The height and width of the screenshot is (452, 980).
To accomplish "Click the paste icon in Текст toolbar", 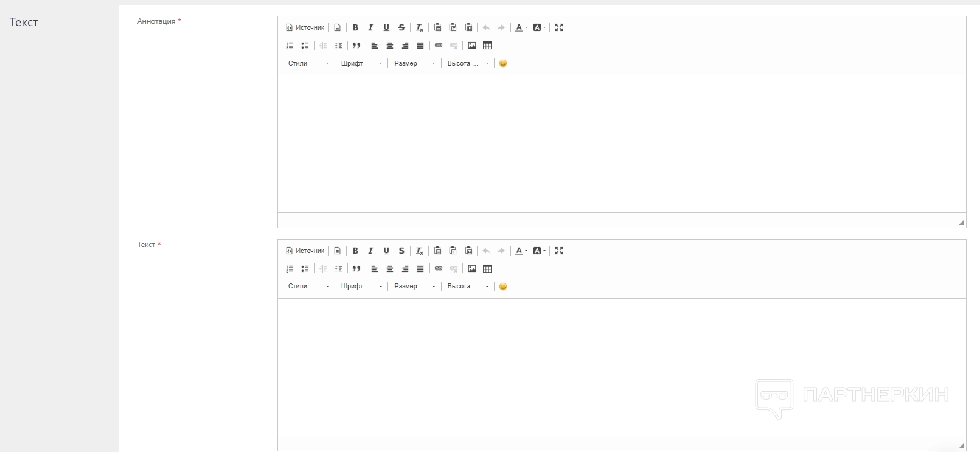I will click(437, 251).
